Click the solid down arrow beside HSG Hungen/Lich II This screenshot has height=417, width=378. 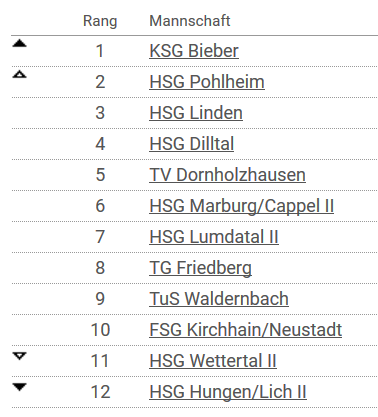pyautogui.click(x=19, y=387)
